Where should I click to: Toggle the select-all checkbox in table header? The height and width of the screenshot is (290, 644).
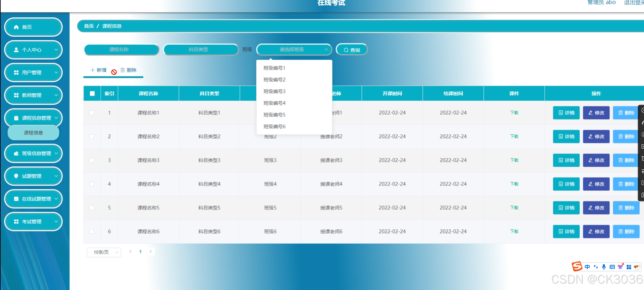pyautogui.click(x=92, y=93)
